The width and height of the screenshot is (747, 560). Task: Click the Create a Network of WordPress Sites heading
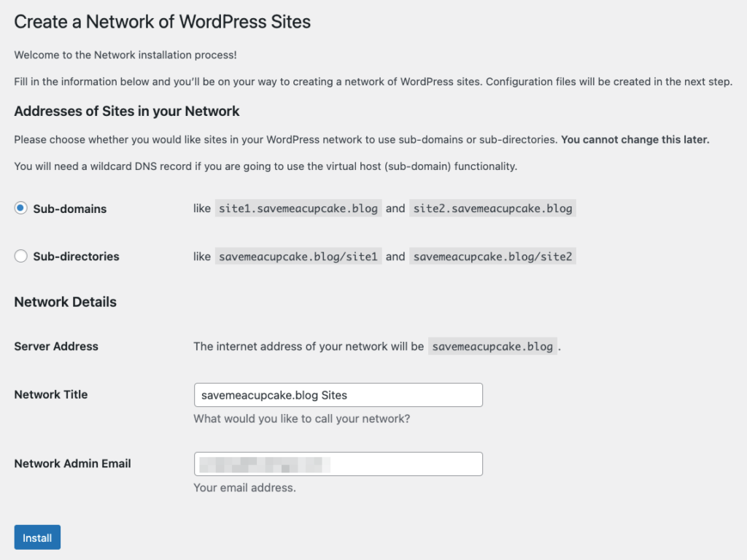161,22
